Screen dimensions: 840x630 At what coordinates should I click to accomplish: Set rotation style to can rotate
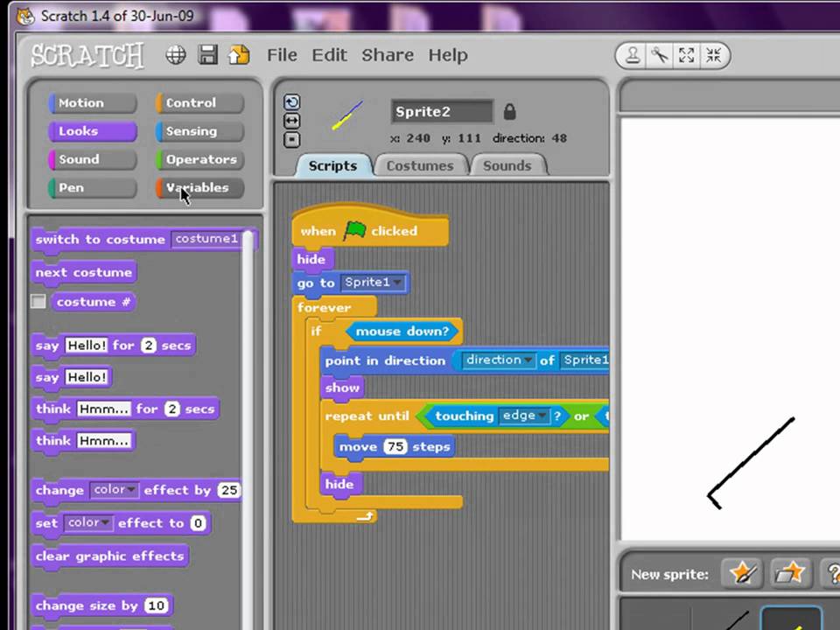click(x=292, y=101)
